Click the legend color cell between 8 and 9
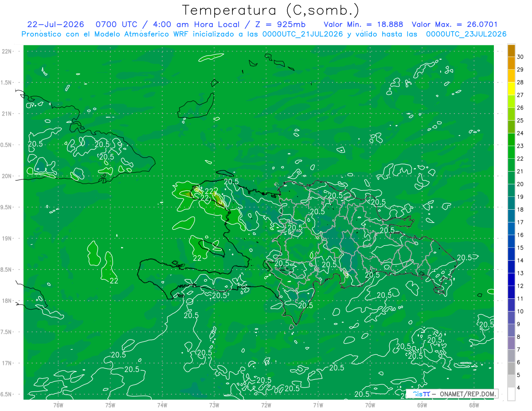This screenshot has height=411, width=532. [511, 330]
